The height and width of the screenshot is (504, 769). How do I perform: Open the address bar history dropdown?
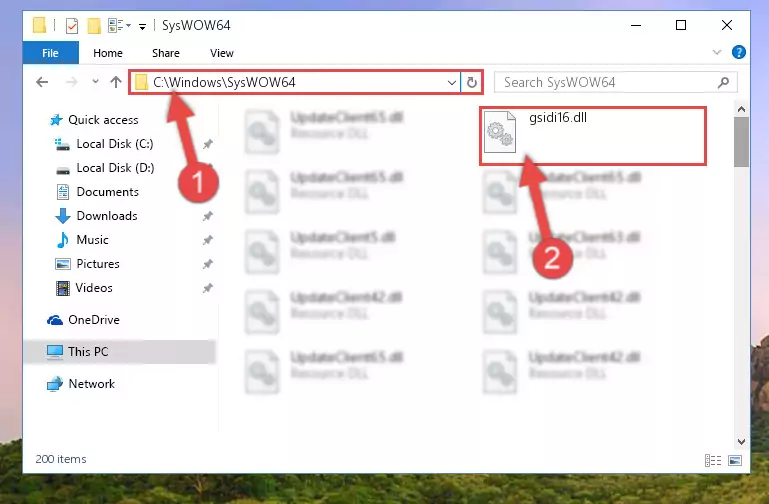coord(452,82)
